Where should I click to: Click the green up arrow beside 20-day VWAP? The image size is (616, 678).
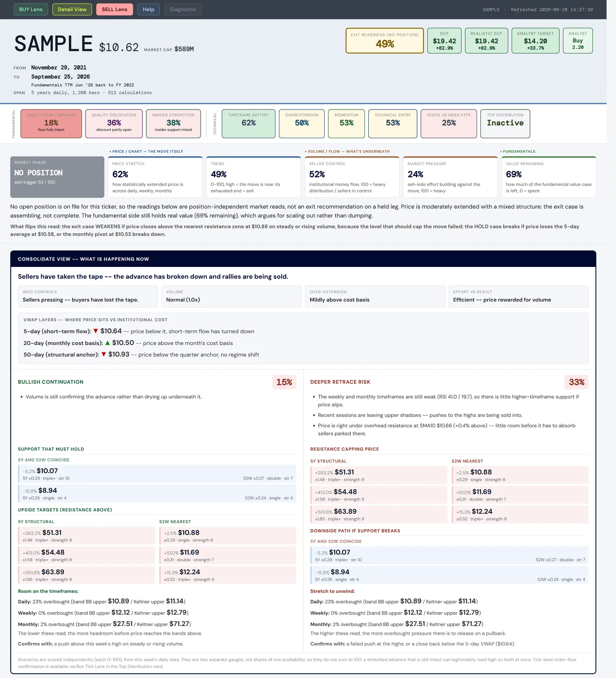(108, 343)
